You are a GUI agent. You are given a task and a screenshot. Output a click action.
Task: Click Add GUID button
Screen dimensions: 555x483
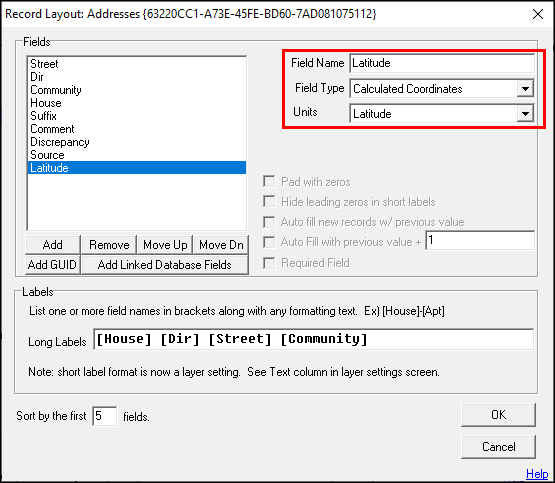pos(53,265)
